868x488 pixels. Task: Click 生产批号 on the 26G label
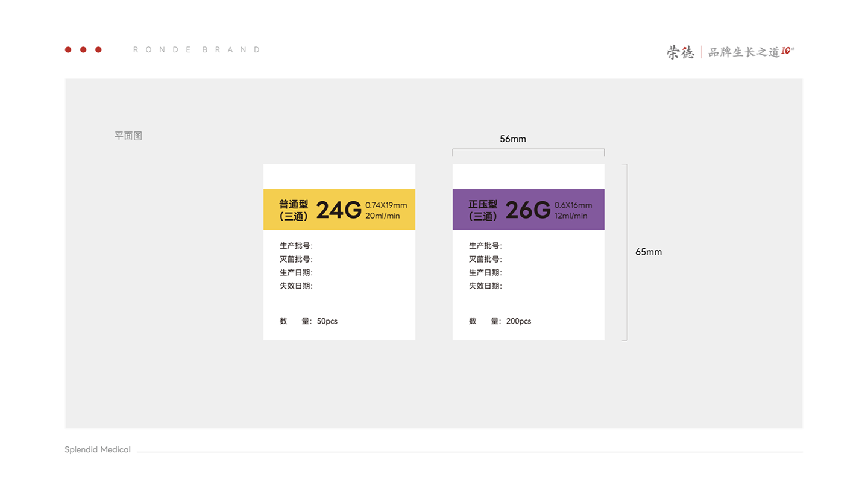485,246
